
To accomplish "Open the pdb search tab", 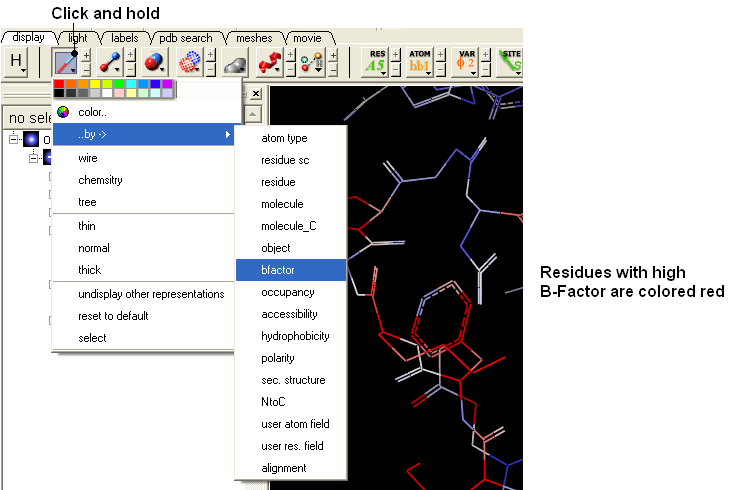I will point(185,38).
